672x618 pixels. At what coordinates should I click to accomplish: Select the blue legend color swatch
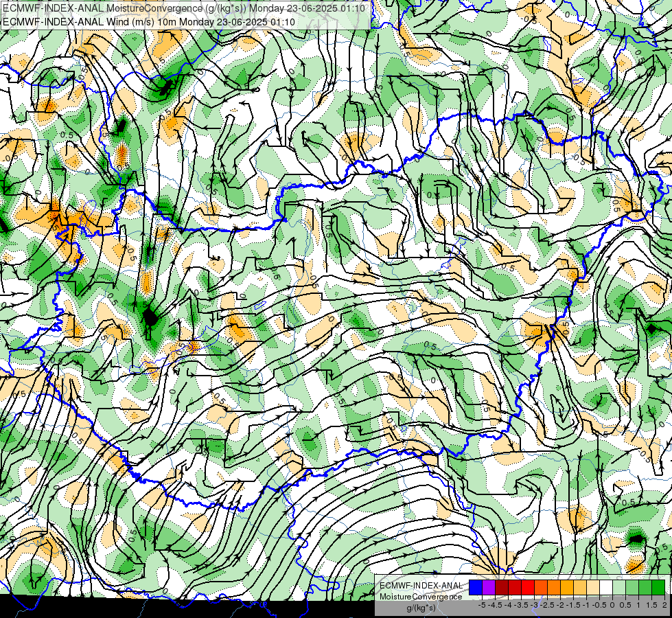476,587
